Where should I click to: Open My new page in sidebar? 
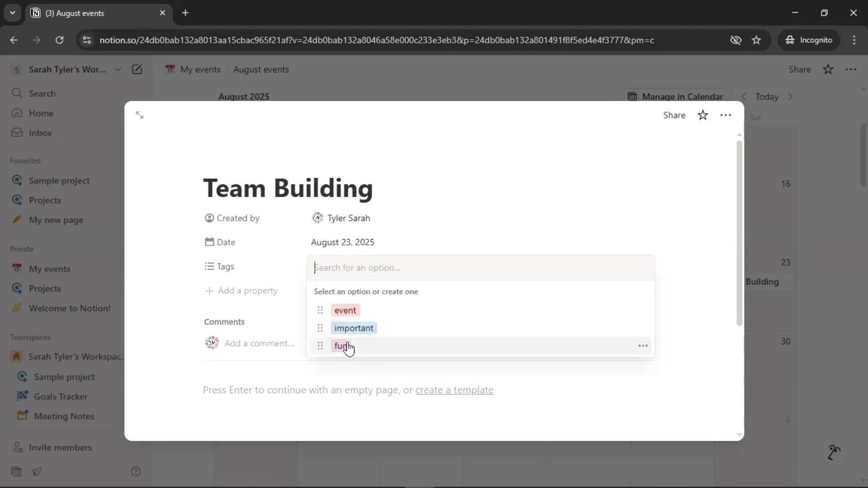coord(56,220)
